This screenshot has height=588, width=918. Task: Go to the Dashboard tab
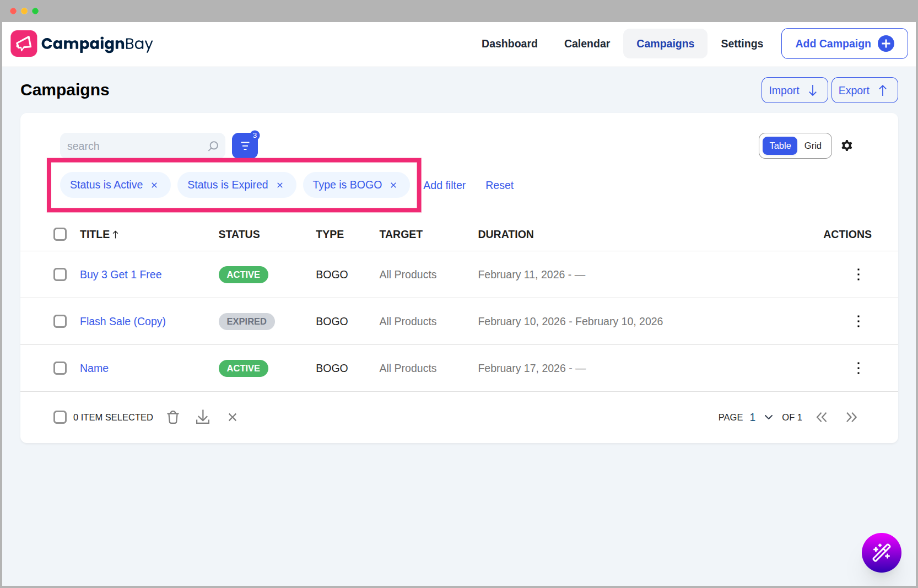[x=509, y=44]
